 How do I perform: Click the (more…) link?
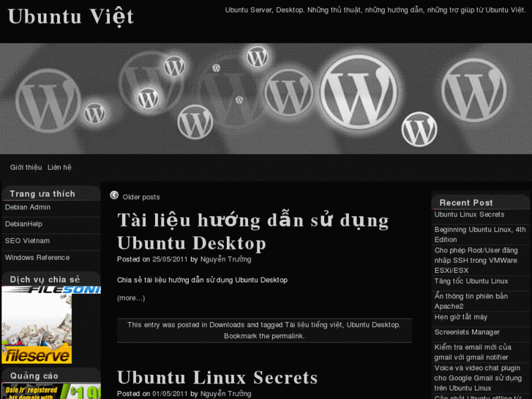[x=131, y=298]
